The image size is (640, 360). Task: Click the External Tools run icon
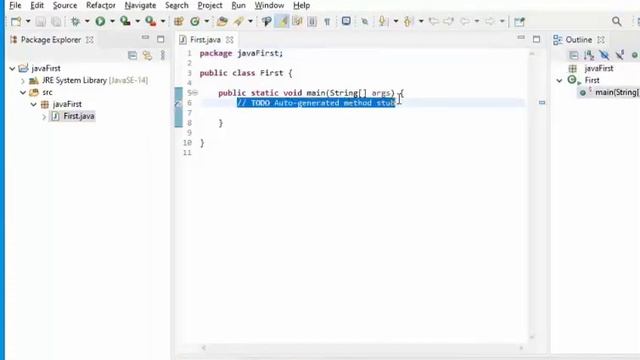click(151, 21)
